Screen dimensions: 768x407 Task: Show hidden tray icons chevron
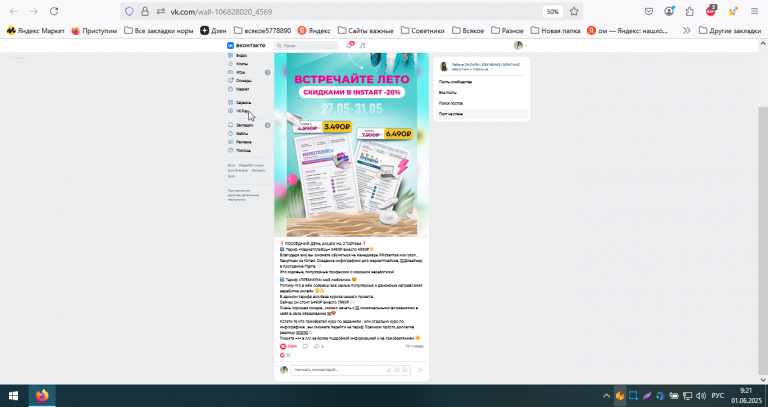click(606, 396)
